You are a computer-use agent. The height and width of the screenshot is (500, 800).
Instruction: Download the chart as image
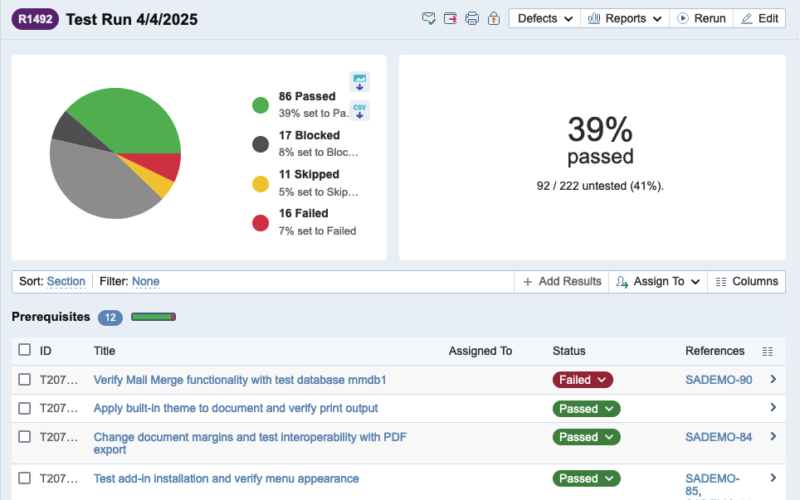click(359, 82)
